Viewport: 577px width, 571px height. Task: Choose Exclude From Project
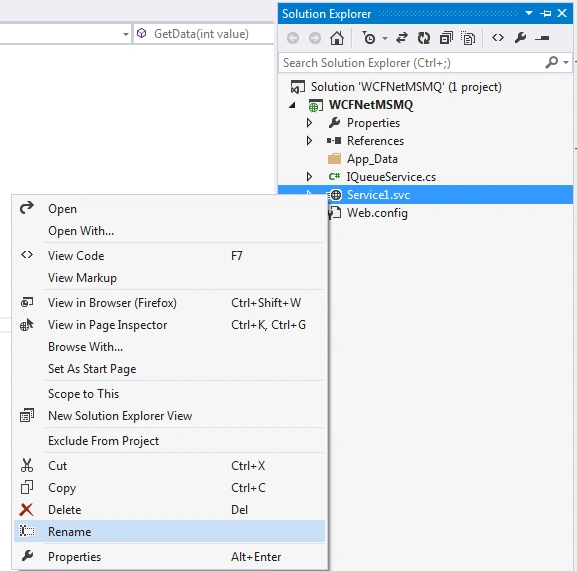[x=169, y=441]
